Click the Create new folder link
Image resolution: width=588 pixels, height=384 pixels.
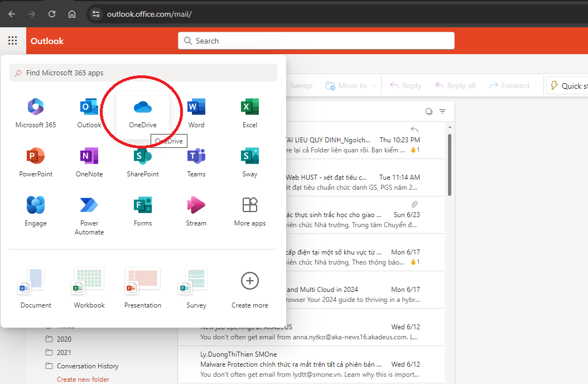coord(83,380)
